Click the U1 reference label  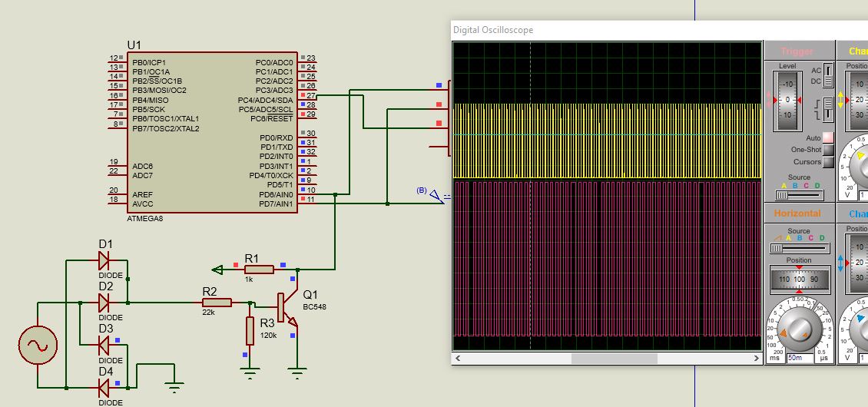(x=134, y=45)
